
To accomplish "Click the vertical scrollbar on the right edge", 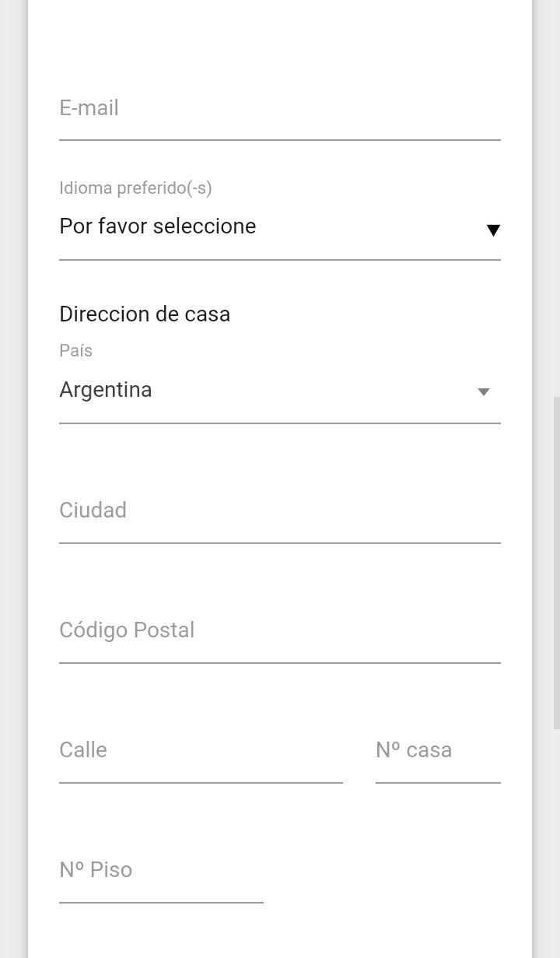I will click(x=556, y=562).
